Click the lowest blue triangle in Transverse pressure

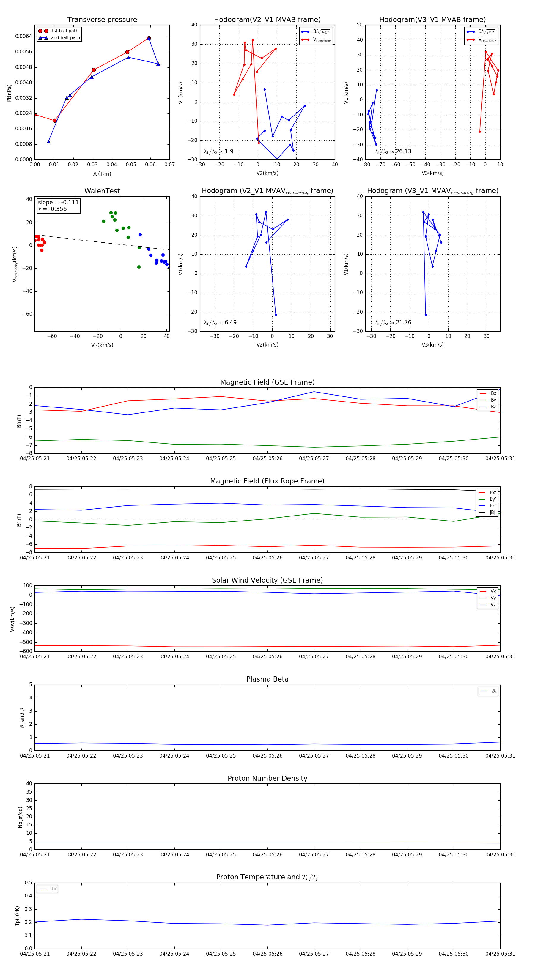click(x=48, y=142)
